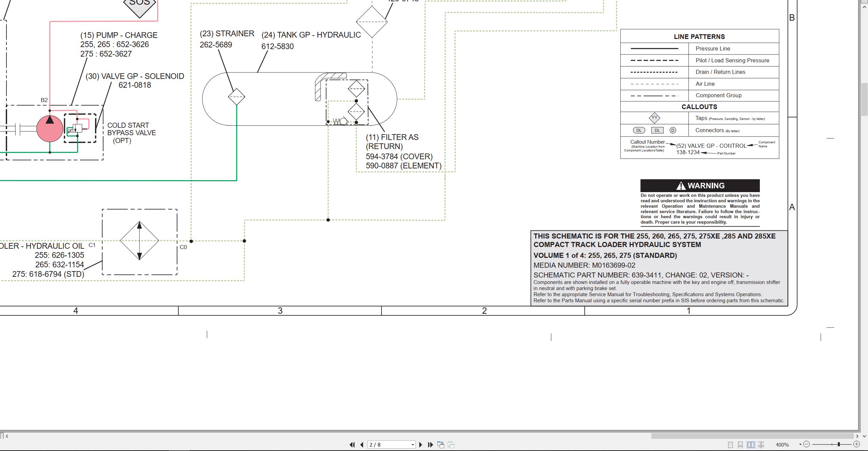868x451 pixels.
Task: Click part number '621-0818'
Action: click(x=135, y=85)
